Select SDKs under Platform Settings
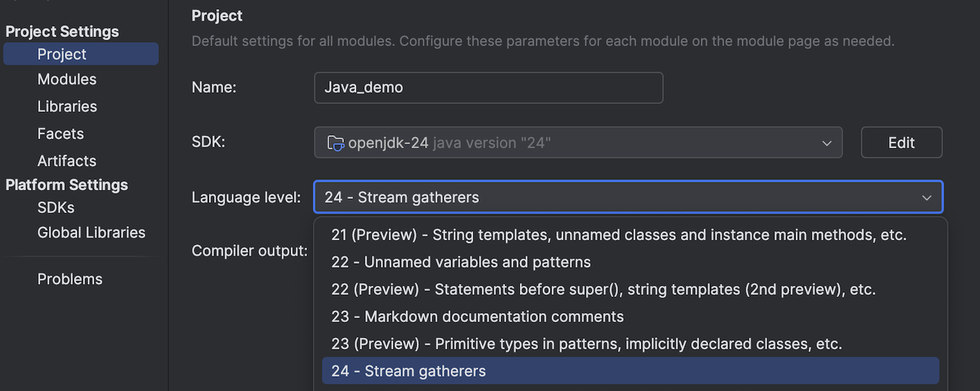 [56, 208]
